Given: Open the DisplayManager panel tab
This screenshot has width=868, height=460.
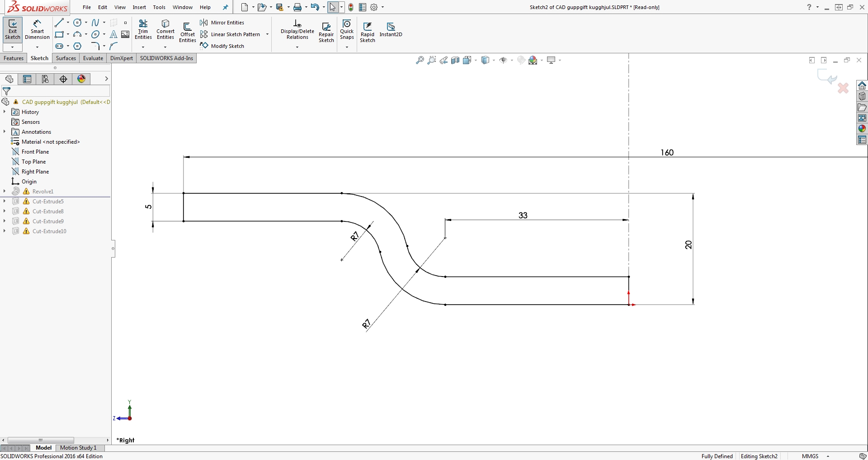Looking at the screenshot, I should [x=81, y=79].
